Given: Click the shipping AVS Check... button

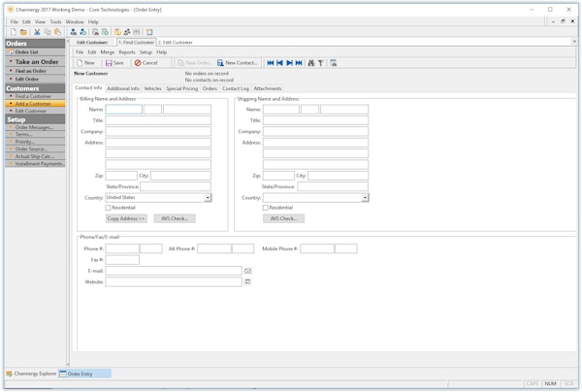Looking at the screenshot, I should point(283,218).
